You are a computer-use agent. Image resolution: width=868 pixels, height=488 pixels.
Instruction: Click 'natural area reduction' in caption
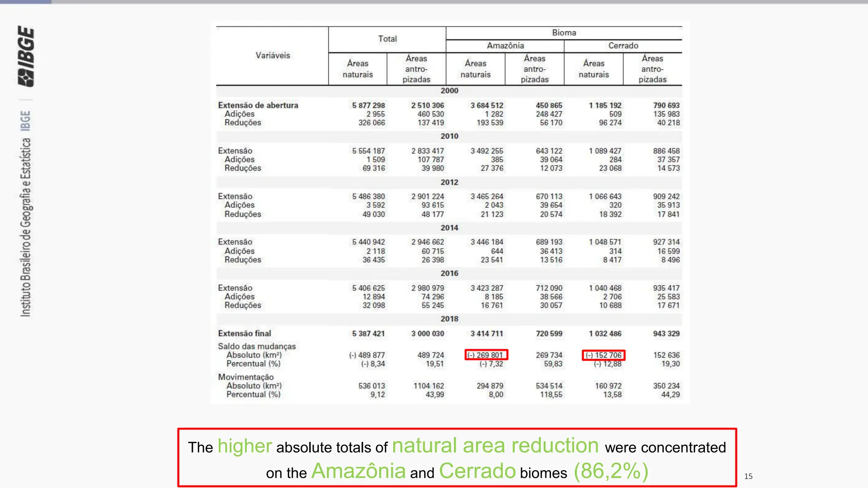pyautogui.click(x=495, y=446)
